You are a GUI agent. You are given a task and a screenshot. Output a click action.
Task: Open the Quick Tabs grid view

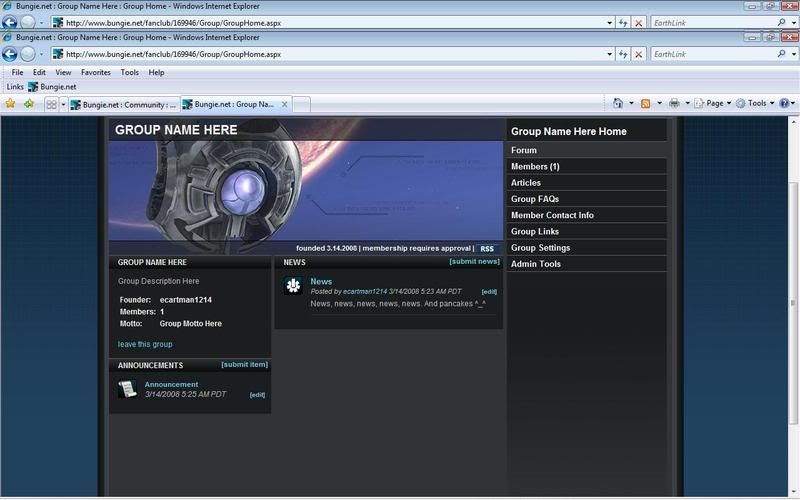51,104
